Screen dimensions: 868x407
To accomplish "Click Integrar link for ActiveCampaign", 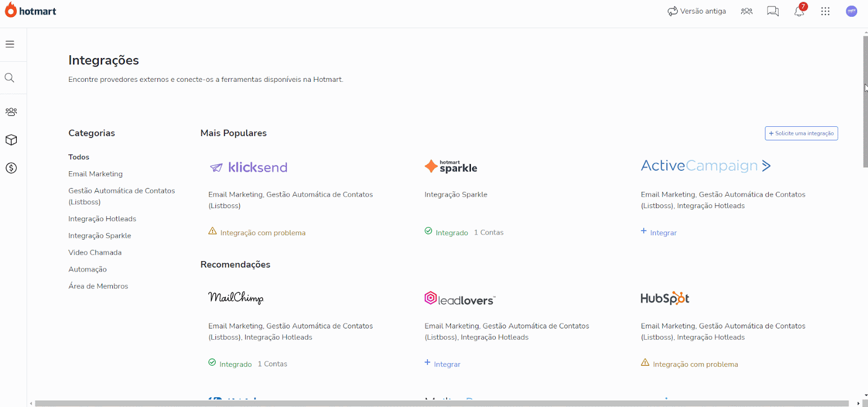I will [663, 233].
